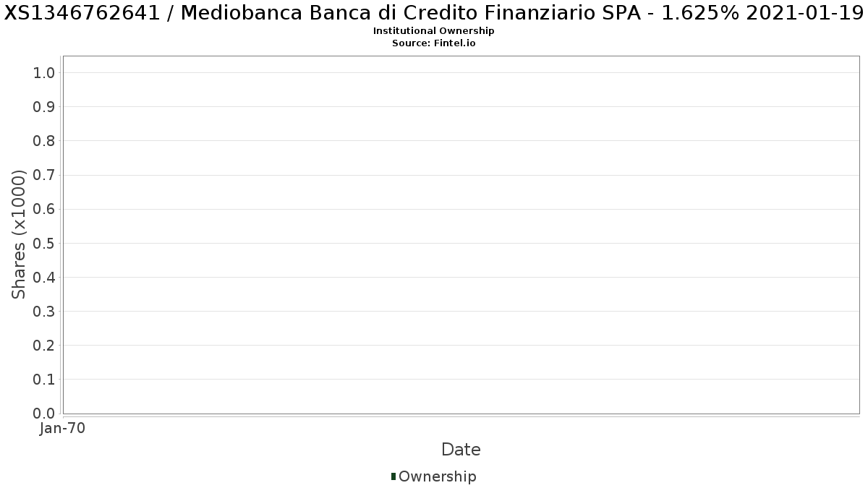Select the 'Institutional Ownership' subtitle
The width and height of the screenshot is (868, 488).
[433, 31]
